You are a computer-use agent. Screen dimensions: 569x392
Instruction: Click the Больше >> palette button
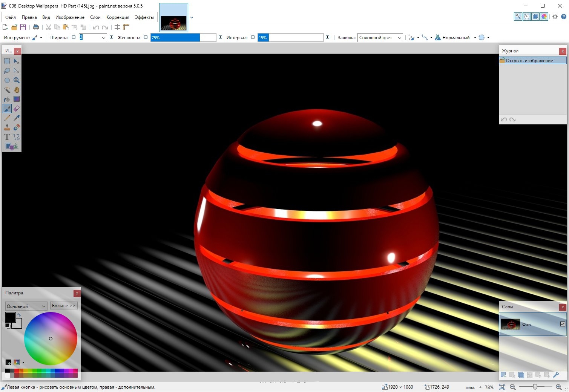(x=64, y=306)
